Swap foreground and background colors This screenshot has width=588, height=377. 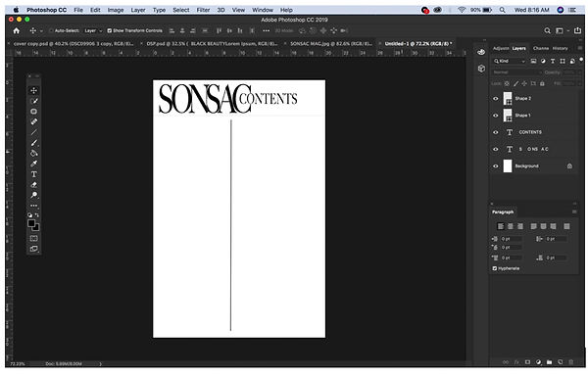point(37,215)
